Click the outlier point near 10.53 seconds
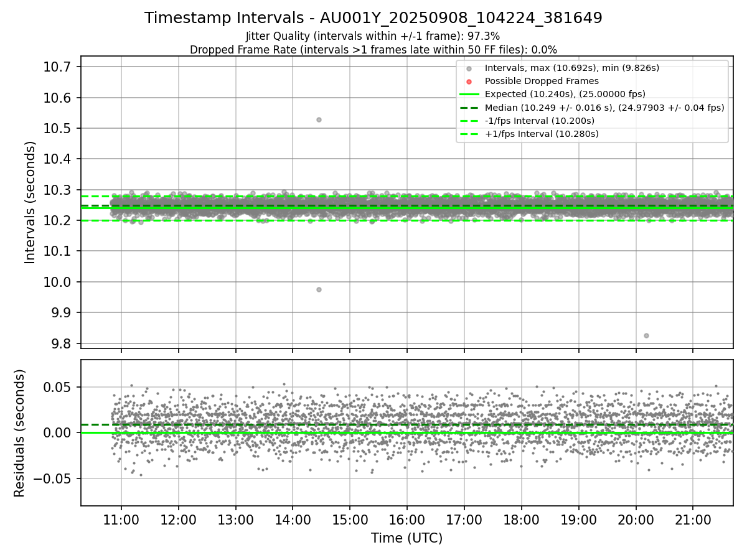747x560 pixels. pos(319,119)
